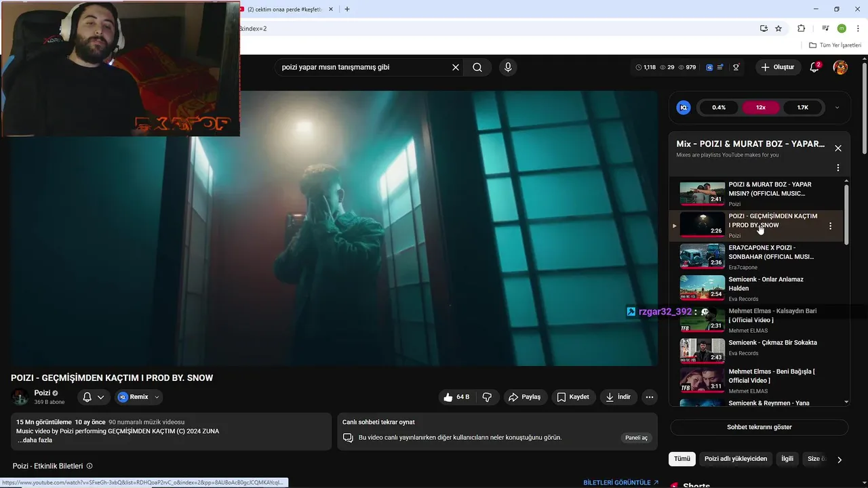Close the current browser tab
This screenshot has height=488, width=868.
click(331, 9)
